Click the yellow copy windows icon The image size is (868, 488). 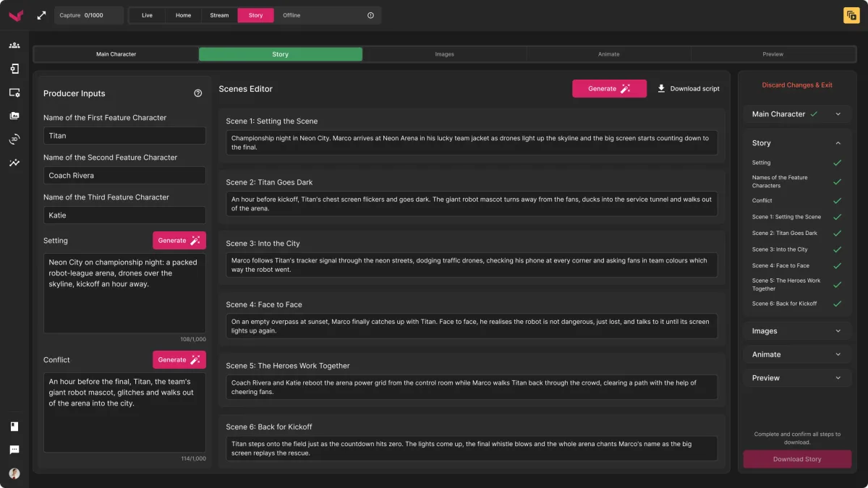(851, 15)
